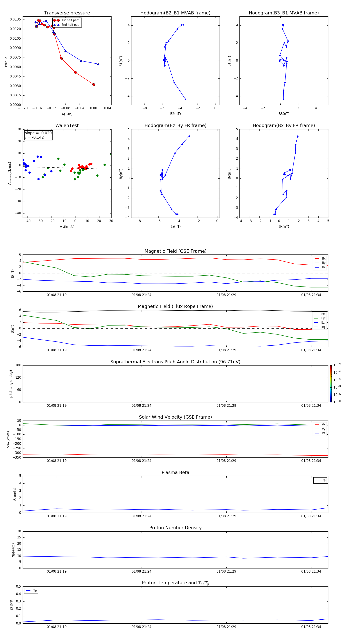Click the 'pitch angle (deg)' axis label
The height and width of the screenshot is (644, 351).
click(x=11, y=384)
